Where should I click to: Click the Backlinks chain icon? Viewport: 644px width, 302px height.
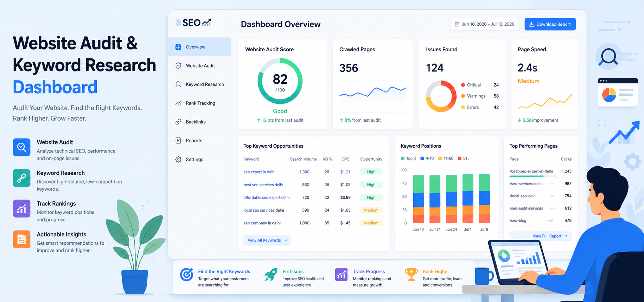pyautogui.click(x=178, y=122)
